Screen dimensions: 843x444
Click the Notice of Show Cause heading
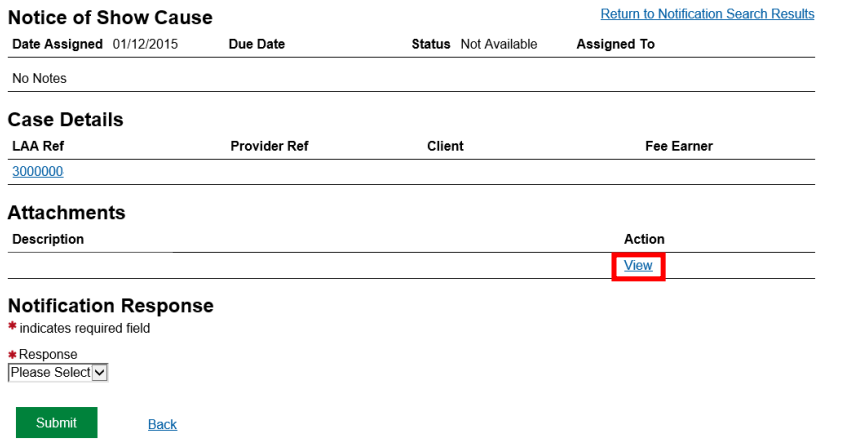point(110,19)
